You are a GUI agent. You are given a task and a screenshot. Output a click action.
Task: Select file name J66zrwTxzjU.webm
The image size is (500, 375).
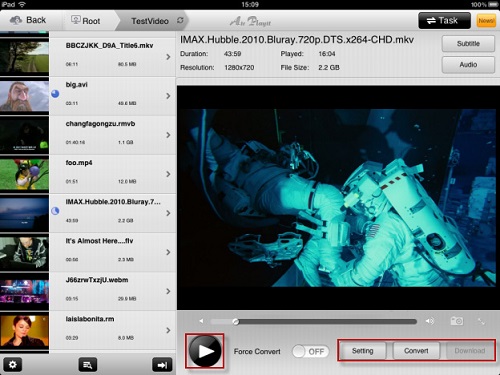(x=97, y=280)
